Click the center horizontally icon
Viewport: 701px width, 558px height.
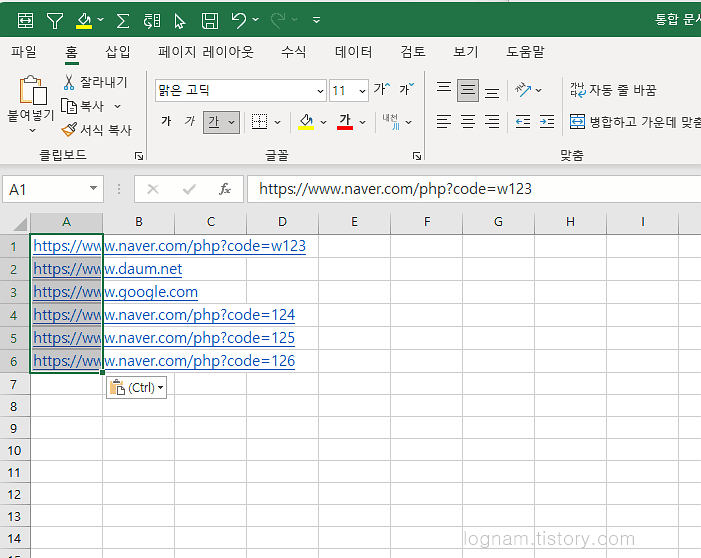tap(468, 122)
